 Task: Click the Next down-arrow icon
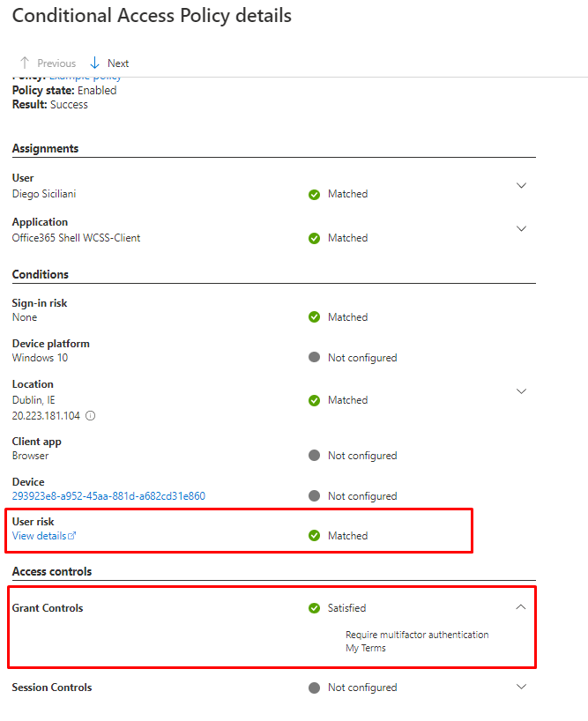click(x=95, y=63)
